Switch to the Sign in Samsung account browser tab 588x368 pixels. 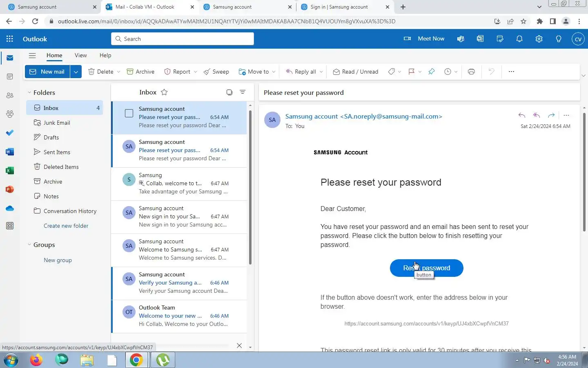[x=345, y=7]
